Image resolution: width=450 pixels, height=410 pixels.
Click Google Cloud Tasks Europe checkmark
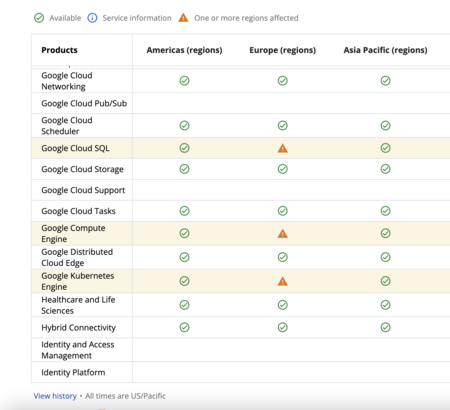(283, 211)
